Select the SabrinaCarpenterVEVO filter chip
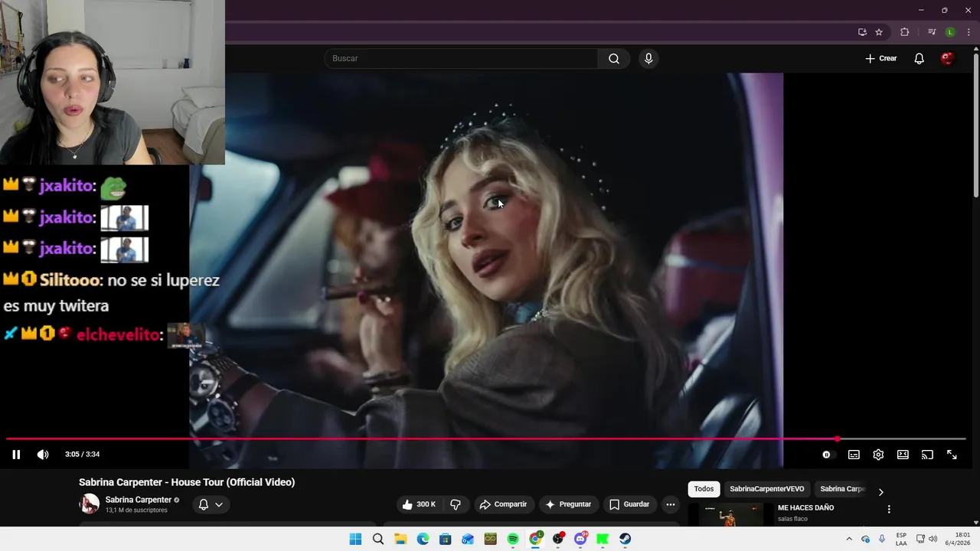The height and width of the screenshot is (551, 980). 766,489
